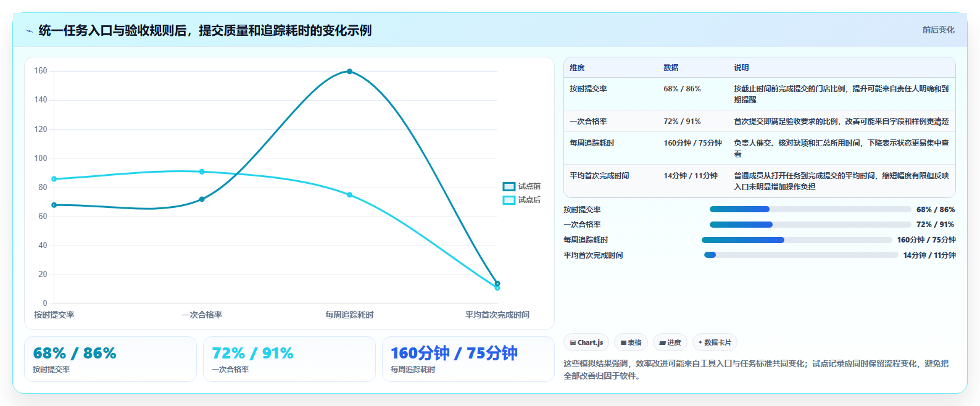Open the 72% / 91% KPI card
The image size is (980, 406).
tap(289, 359)
